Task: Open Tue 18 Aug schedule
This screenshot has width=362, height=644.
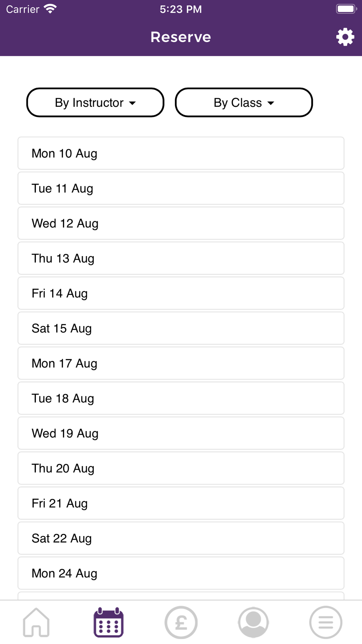Action: 181,398
